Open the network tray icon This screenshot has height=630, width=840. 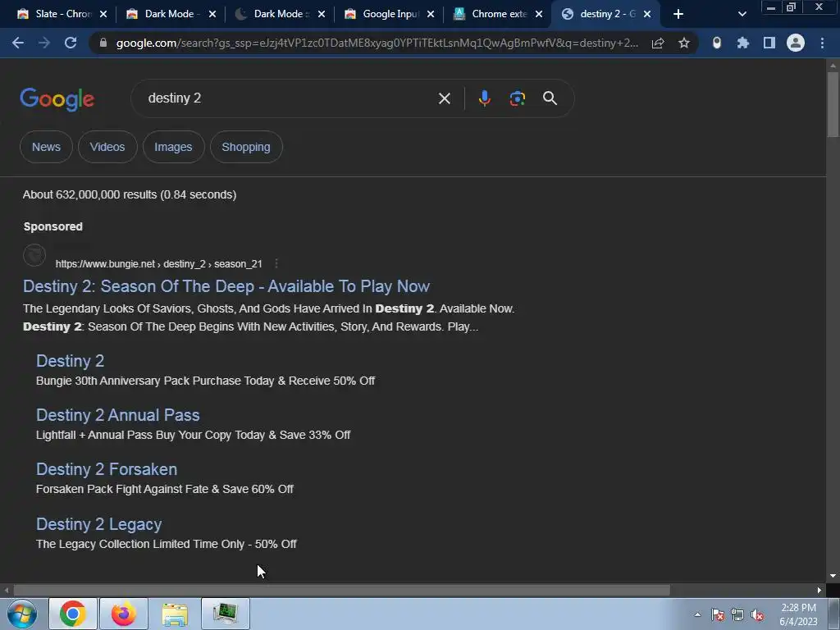click(737, 614)
